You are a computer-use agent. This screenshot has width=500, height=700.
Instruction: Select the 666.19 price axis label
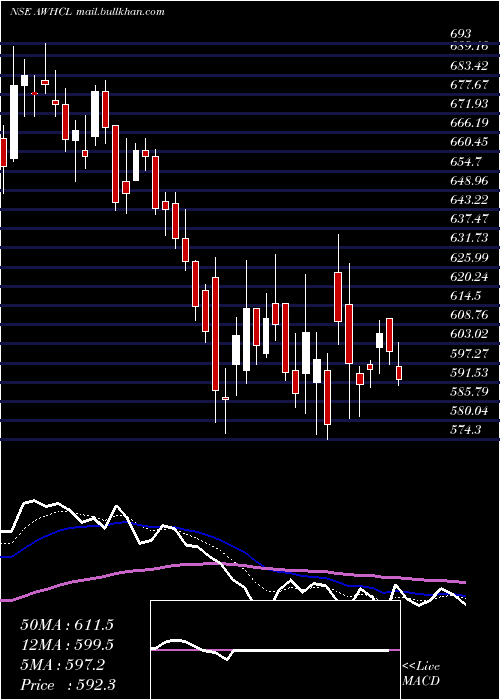469,123
